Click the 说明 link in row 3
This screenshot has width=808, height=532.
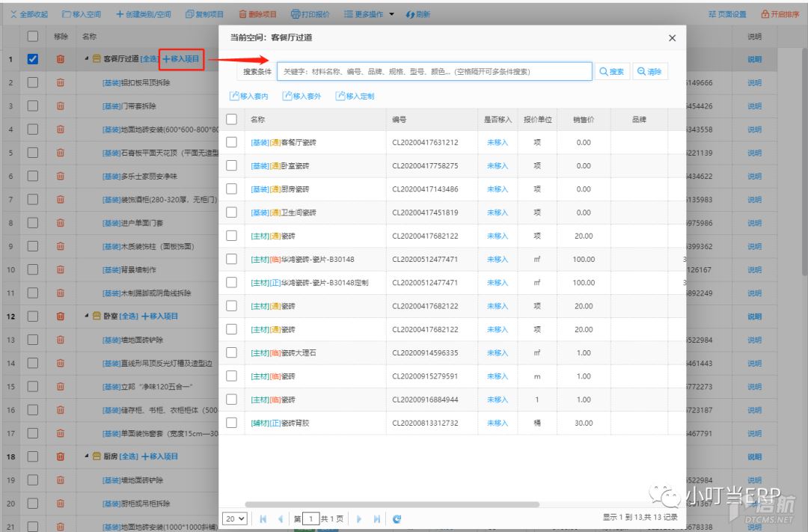point(754,106)
